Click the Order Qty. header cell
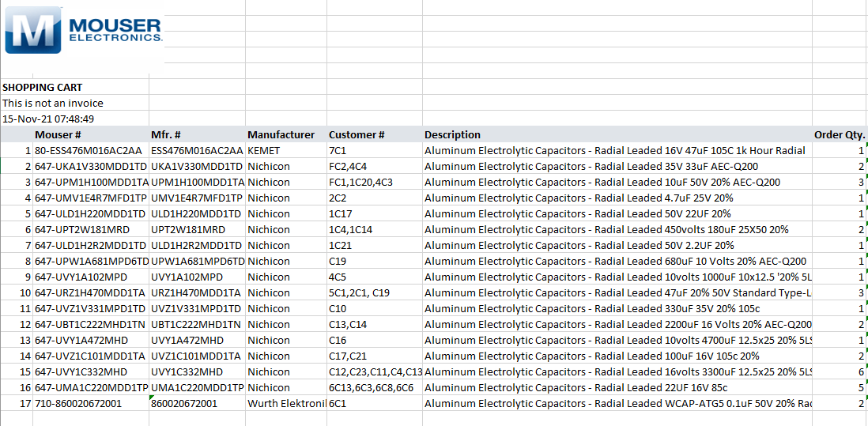This screenshot has width=868, height=426. pos(840,135)
